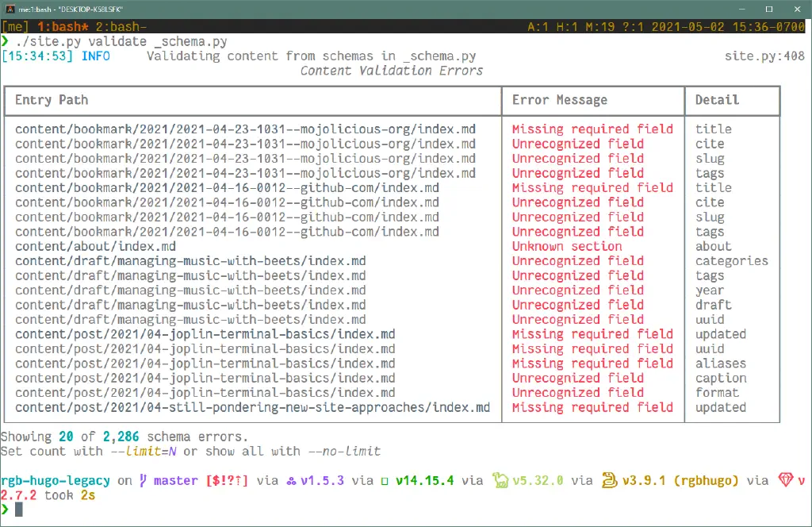Click the Entry Path column header
Viewport: 812px width, 527px height.
coord(52,100)
